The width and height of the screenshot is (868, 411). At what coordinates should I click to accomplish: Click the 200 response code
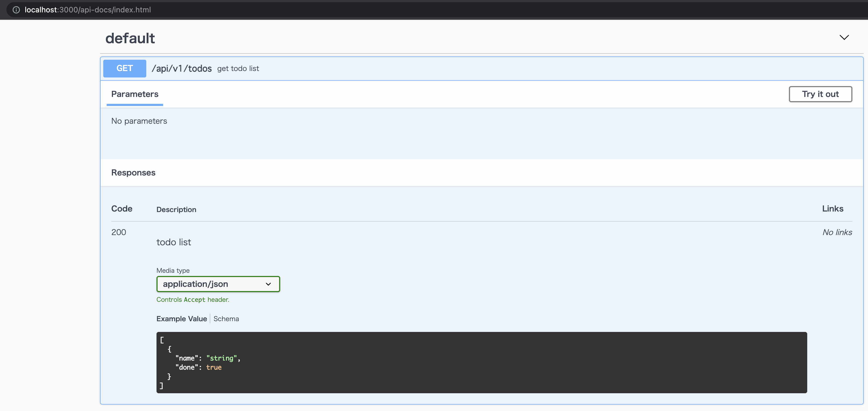pos(119,232)
